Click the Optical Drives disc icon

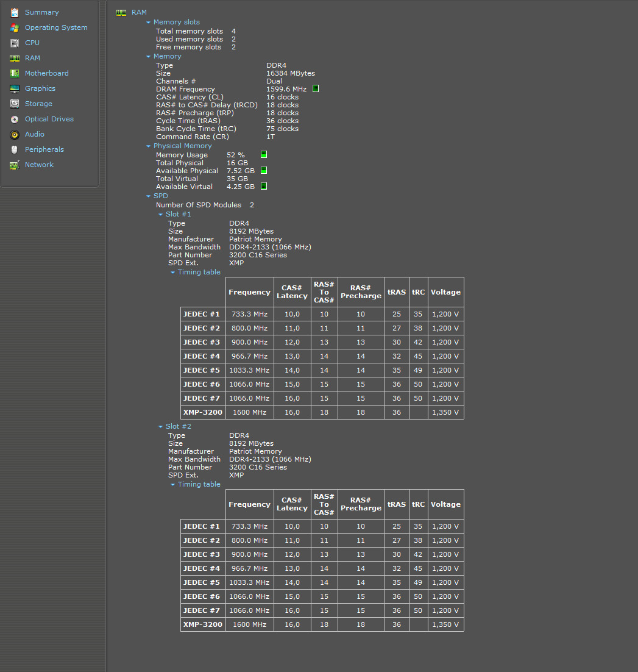click(14, 119)
